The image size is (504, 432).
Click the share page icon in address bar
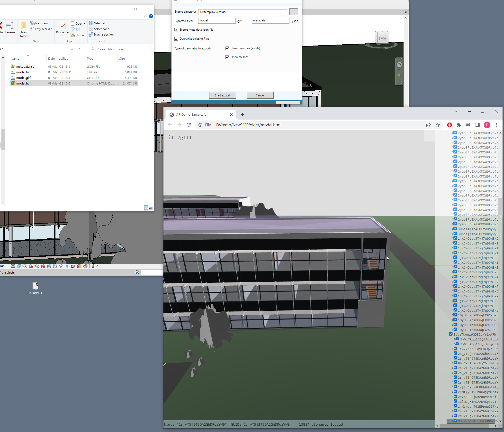pyautogui.click(x=428, y=125)
